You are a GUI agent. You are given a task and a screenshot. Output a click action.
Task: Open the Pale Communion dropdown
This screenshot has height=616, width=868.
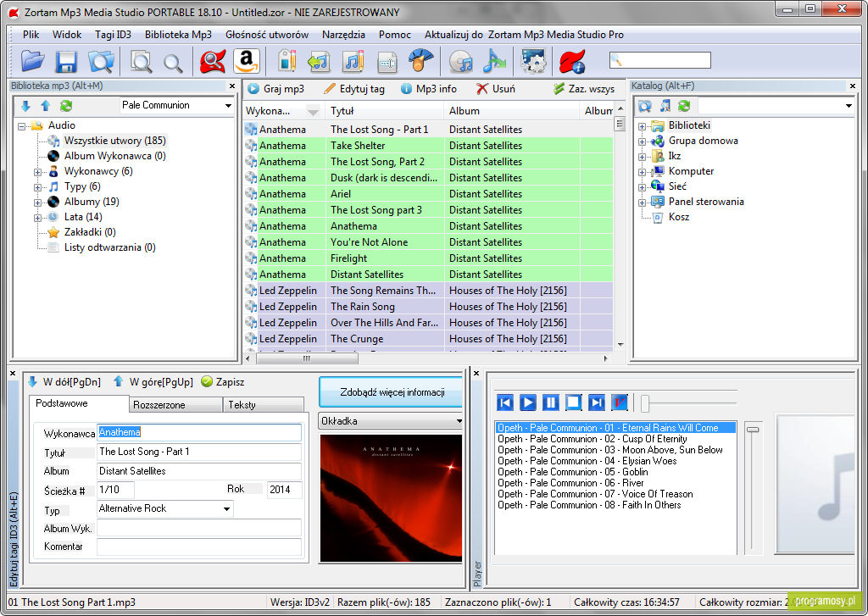click(x=227, y=106)
